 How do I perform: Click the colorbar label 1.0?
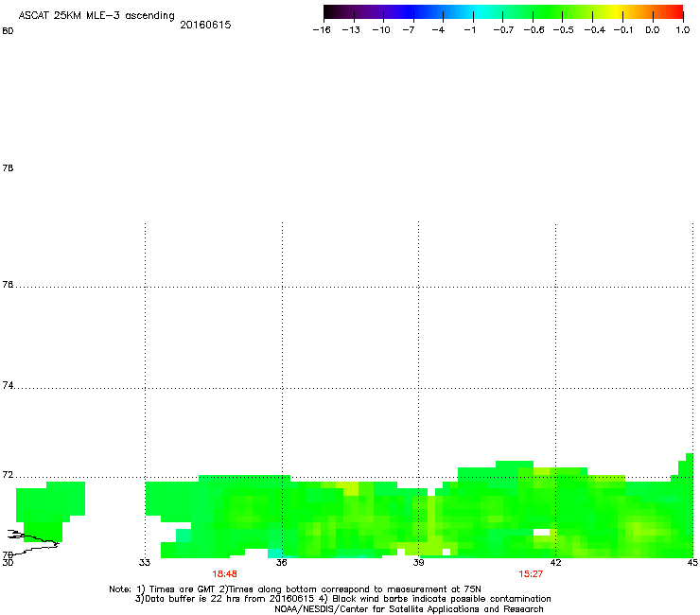683,30
